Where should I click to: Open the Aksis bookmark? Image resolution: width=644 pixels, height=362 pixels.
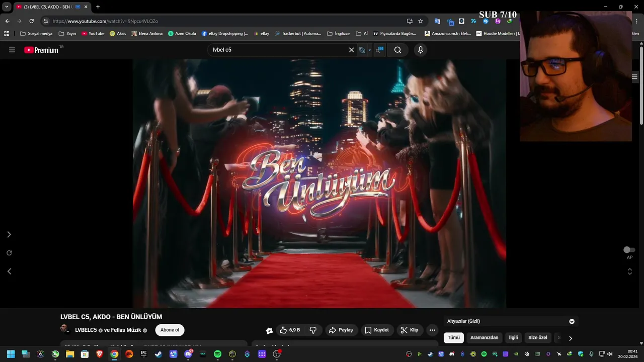118,34
